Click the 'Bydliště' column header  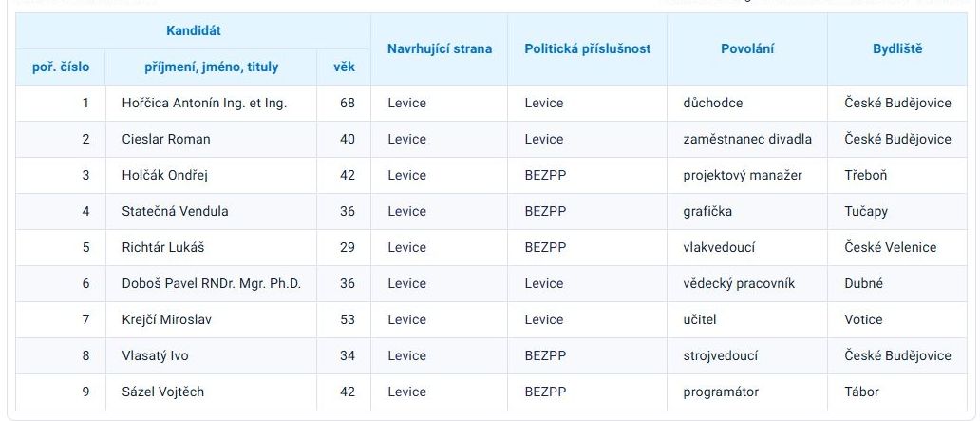pyautogui.click(x=897, y=49)
